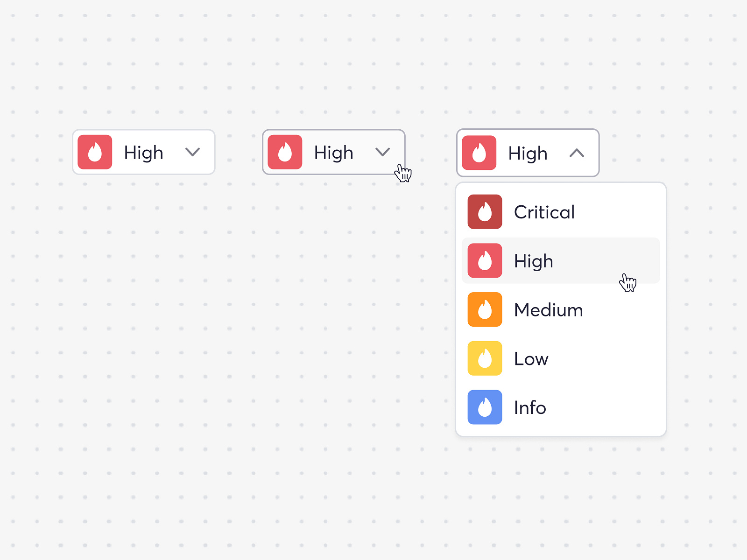Select Info from the priority list
Screen dimensions: 747x560
point(530,407)
